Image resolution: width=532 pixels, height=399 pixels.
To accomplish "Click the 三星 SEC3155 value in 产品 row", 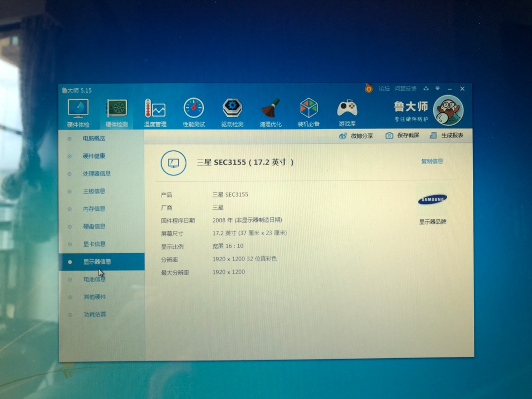I will pyautogui.click(x=231, y=195).
